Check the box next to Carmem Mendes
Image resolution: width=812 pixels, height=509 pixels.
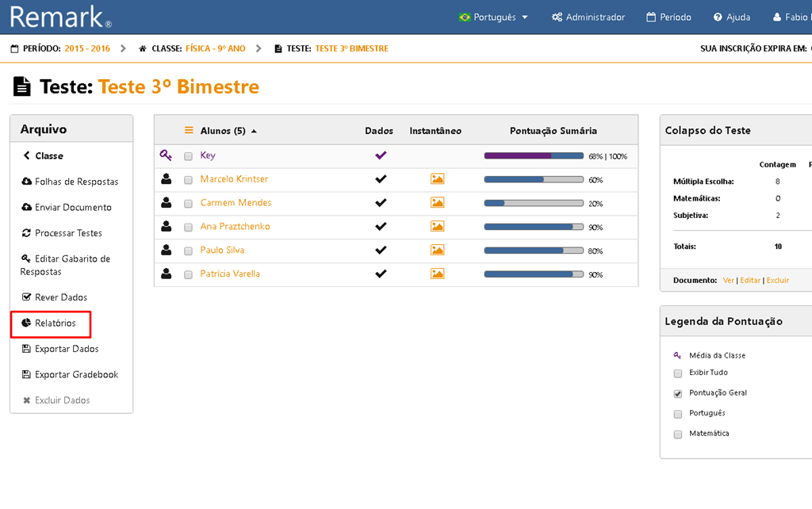click(x=188, y=204)
